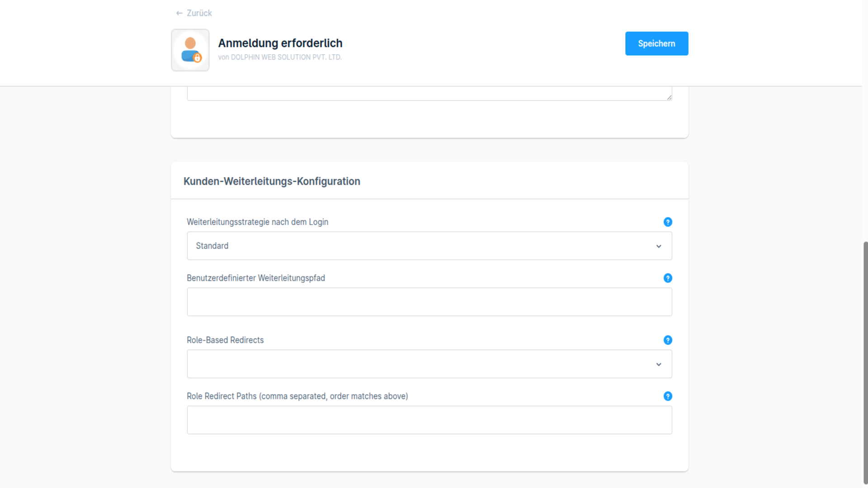Viewport: 868px width, 488px height.
Task: Click the Weiterleitungsstrategie nach dem Login label
Action: [x=257, y=222]
